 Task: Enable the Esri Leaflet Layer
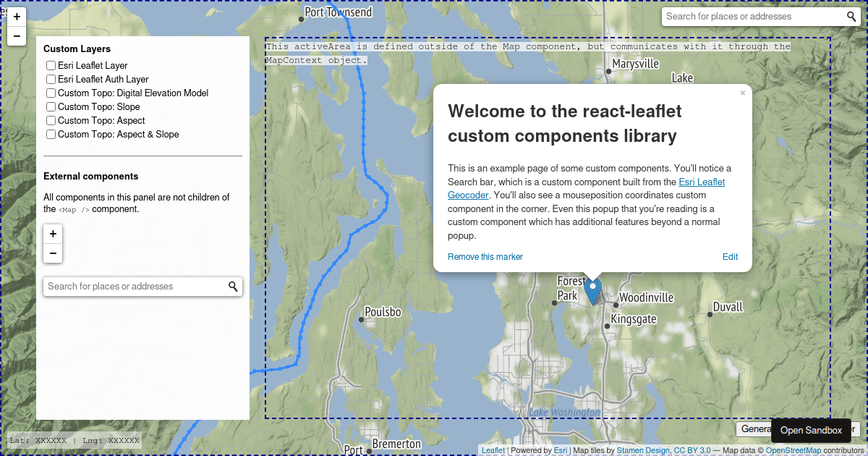click(51, 65)
